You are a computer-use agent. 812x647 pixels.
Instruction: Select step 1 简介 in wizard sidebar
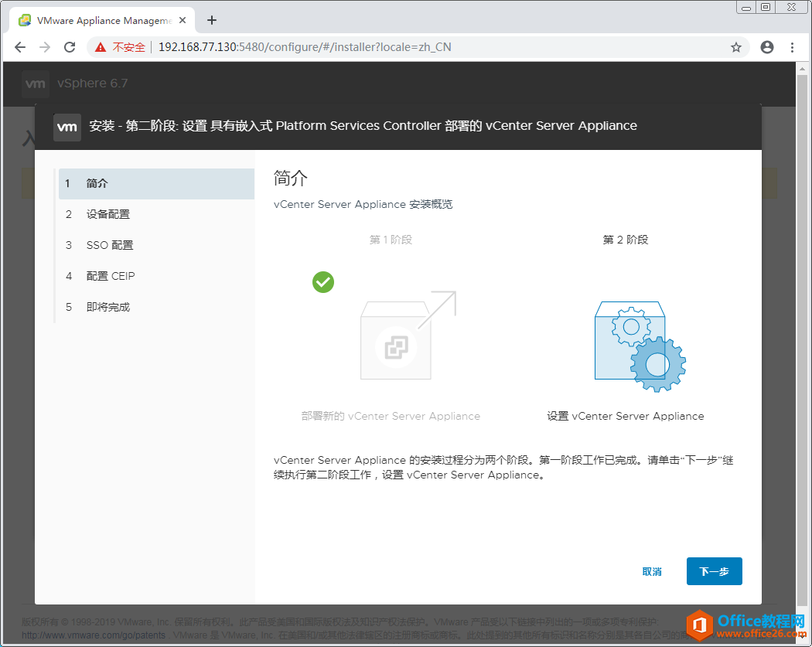click(x=156, y=183)
